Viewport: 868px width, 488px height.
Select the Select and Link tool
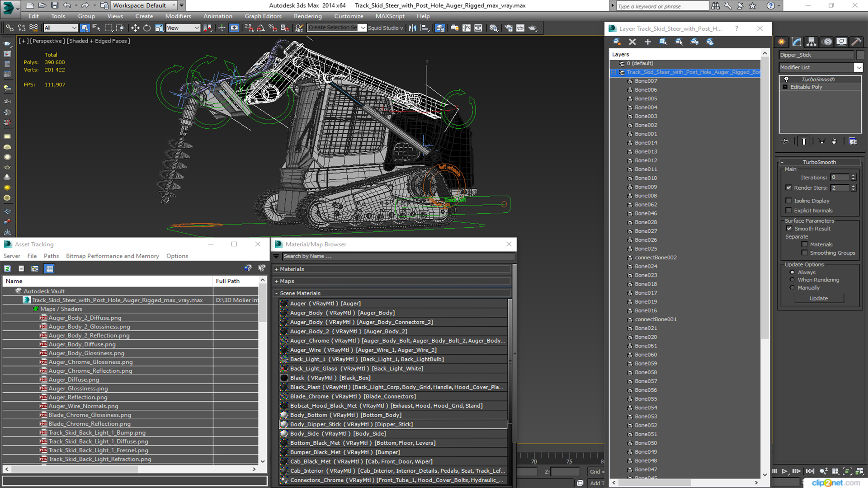click(9, 28)
